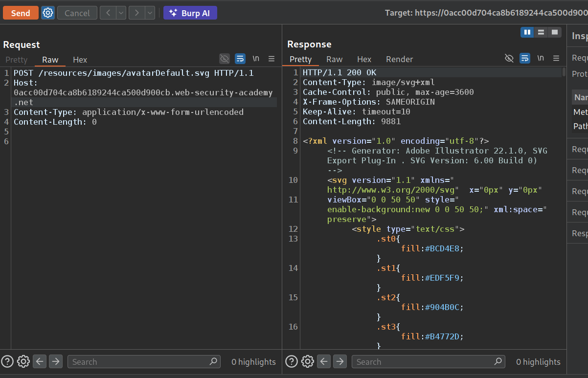
Task: Go back to previous request in history
Action: [108, 13]
